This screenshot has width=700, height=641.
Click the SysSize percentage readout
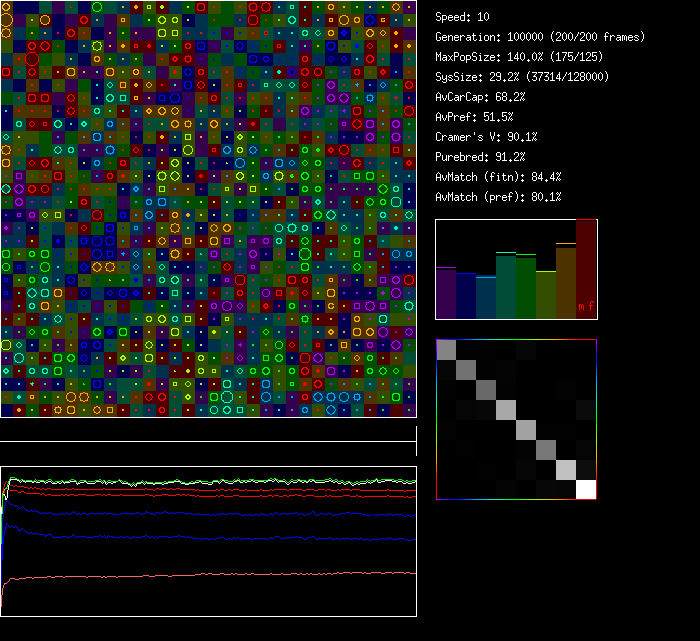click(x=522, y=77)
